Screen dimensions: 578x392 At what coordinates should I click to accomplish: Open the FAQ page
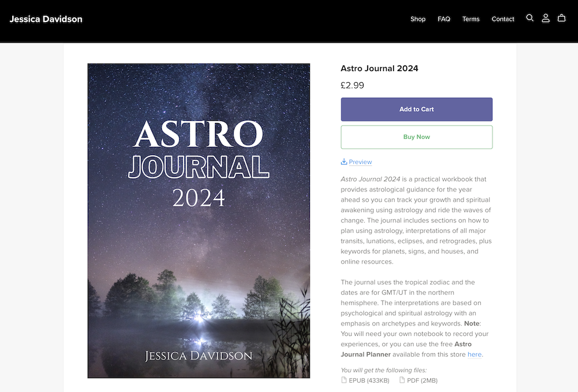444,19
